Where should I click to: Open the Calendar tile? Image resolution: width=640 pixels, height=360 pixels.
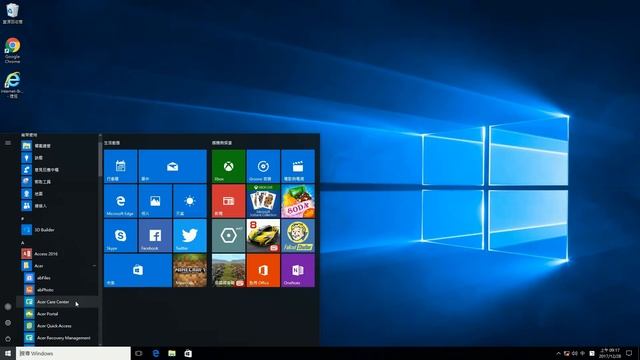[x=120, y=166]
